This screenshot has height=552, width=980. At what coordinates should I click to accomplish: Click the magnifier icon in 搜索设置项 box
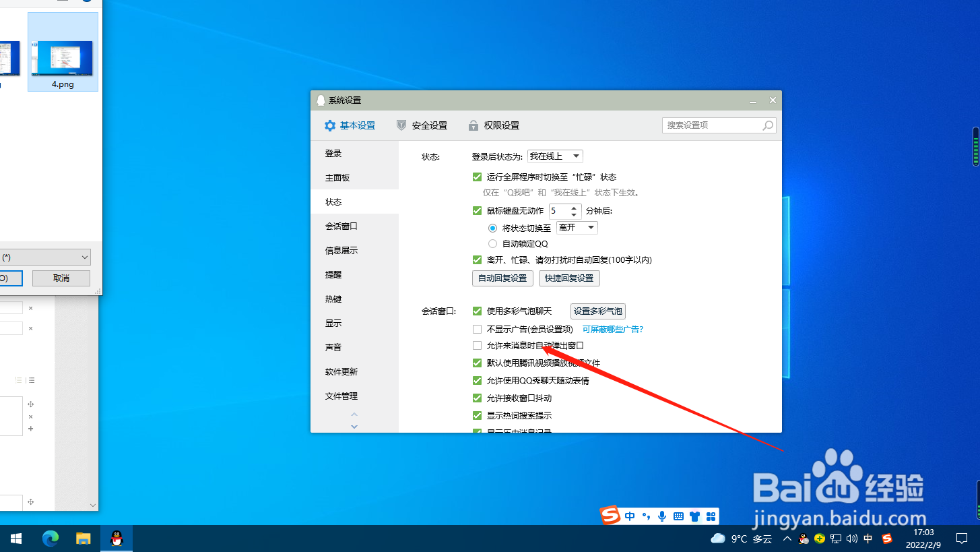coord(767,125)
